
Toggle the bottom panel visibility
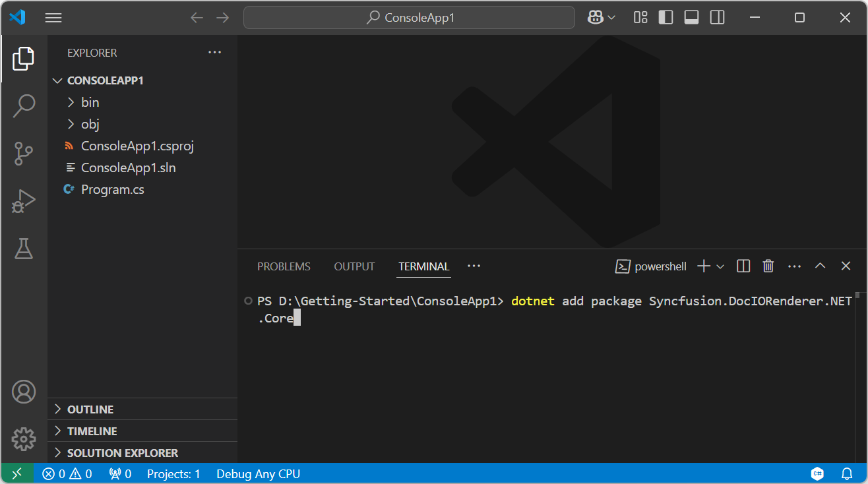692,18
